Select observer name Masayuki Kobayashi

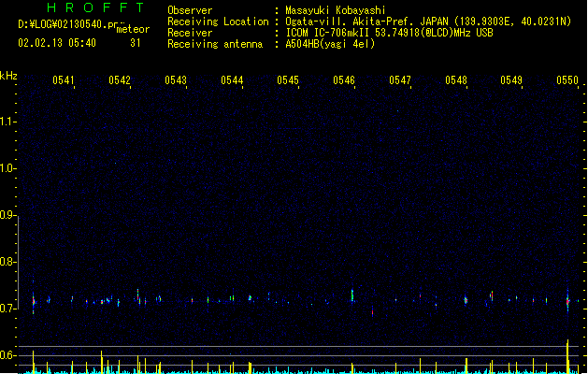point(336,10)
